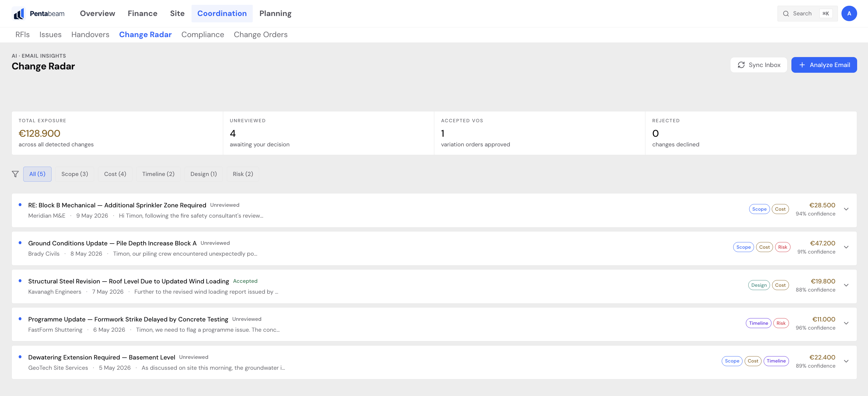Open the Issues sub-tab
The height and width of the screenshot is (396, 868).
pyautogui.click(x=50, y=35)
